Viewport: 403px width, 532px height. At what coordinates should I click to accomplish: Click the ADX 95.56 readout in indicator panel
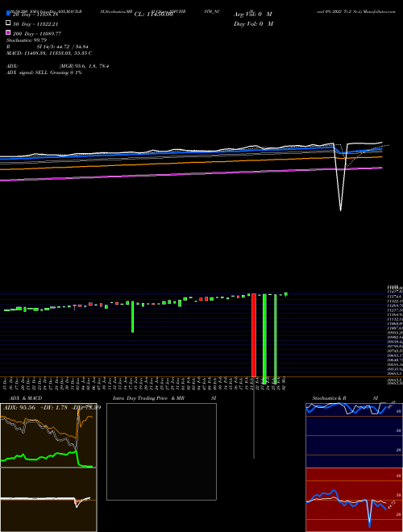point(20,408)
